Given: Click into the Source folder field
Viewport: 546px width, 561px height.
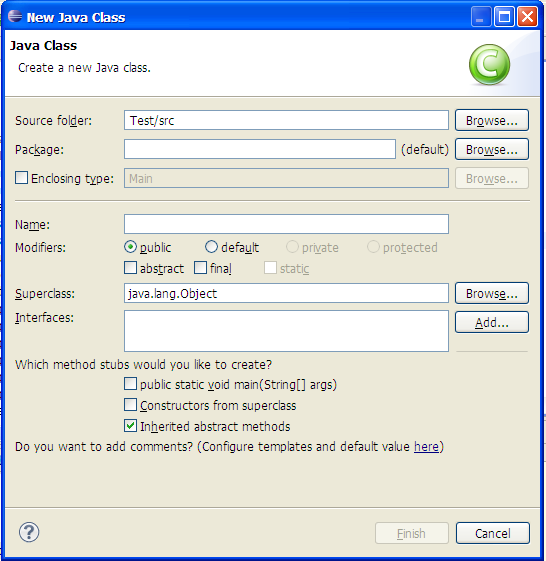Looking at the screenshot, I should coord(286,120).
